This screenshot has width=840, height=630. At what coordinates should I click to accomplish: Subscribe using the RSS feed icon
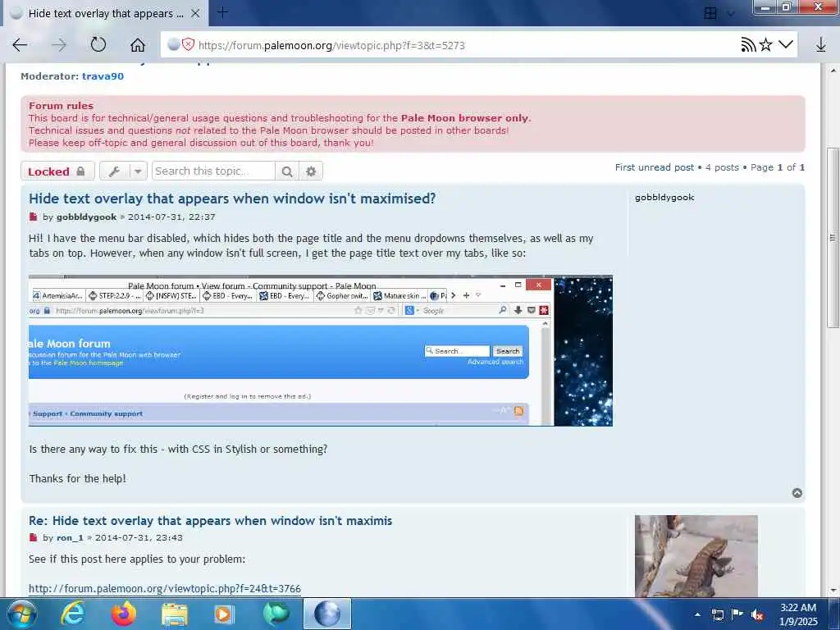(x=748, y=45)
